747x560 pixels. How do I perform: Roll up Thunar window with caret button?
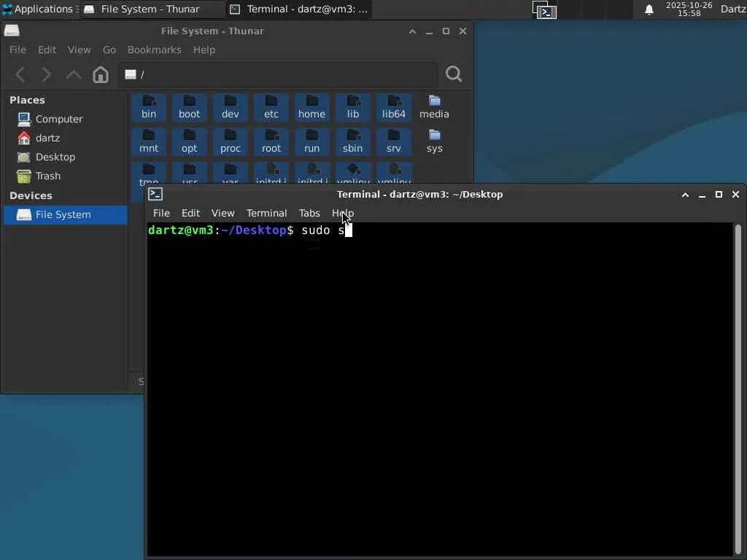pyautogui.click(x=413, y=31)
